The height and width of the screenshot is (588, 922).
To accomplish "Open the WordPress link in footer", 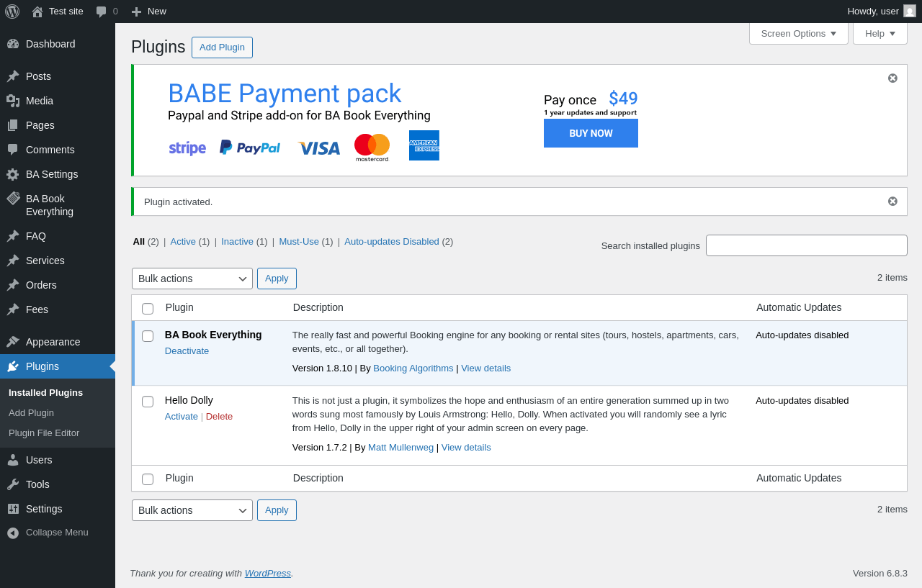I will pyautogui.click(x=268, y=574).
